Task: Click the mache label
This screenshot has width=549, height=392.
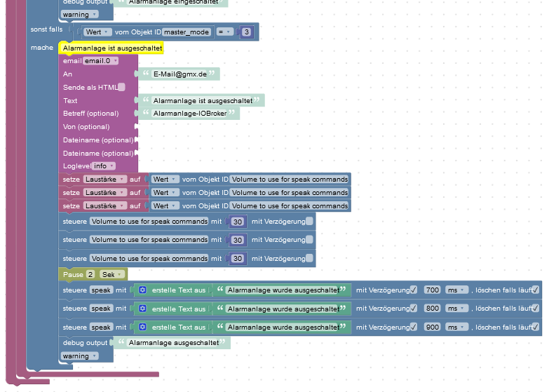Action: click(x=42, y=48)
